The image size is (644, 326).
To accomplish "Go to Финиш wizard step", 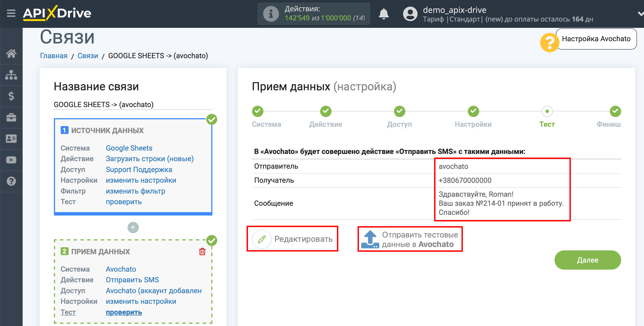I will (x=615, y=111).
